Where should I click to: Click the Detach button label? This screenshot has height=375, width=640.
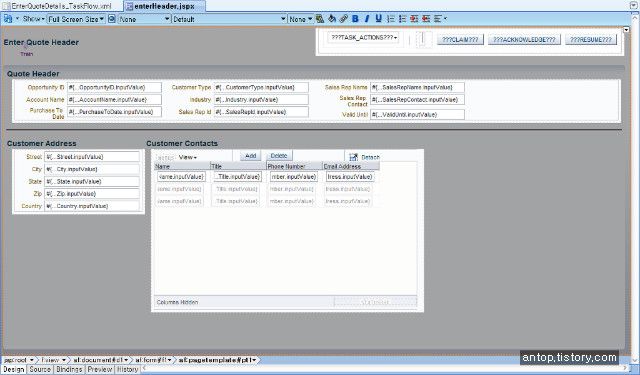370,157
